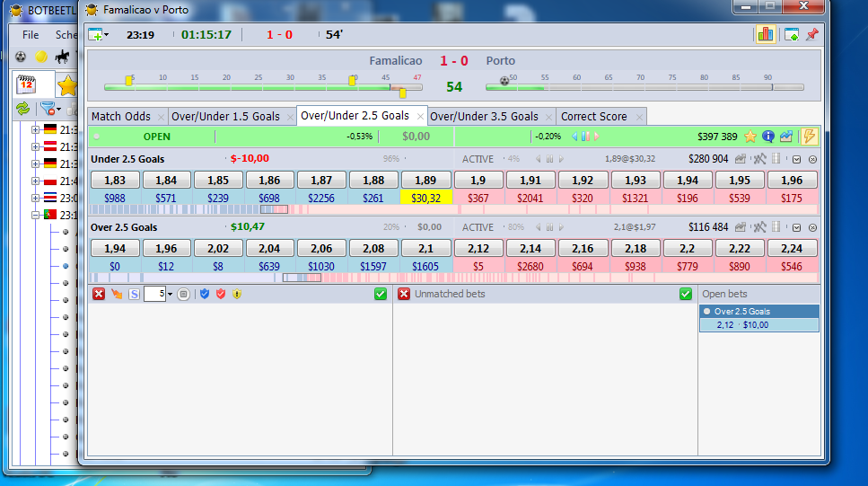The image size is (868, 486).
Task: Open the blue market info icon
Action: coord(767,137)
